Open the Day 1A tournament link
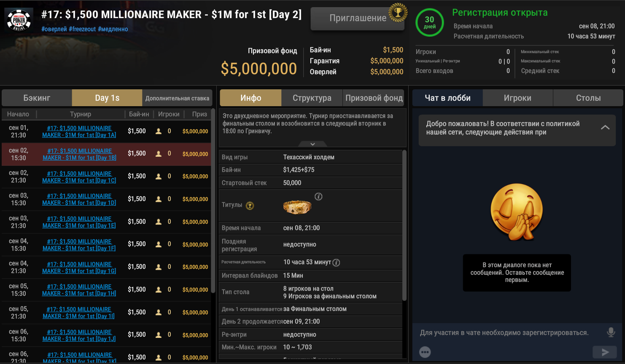625x364 pixels. click(x=79, y=131)
